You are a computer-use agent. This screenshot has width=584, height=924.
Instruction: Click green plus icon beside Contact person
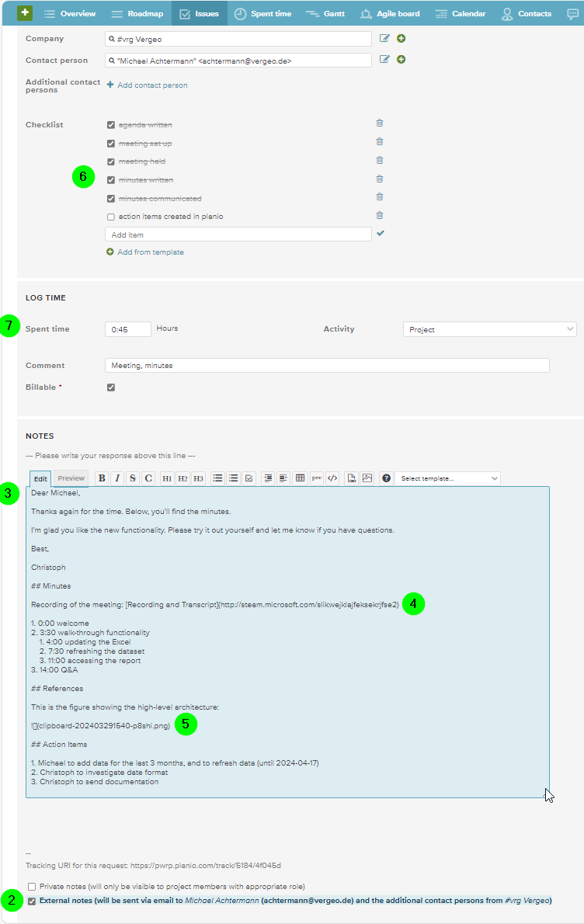401,60
